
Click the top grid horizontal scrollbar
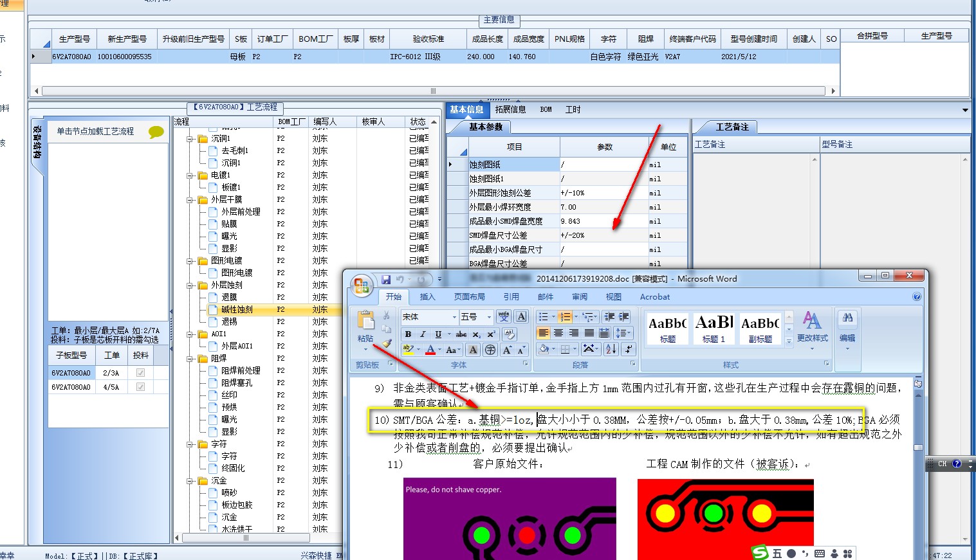tap(433, 91)
